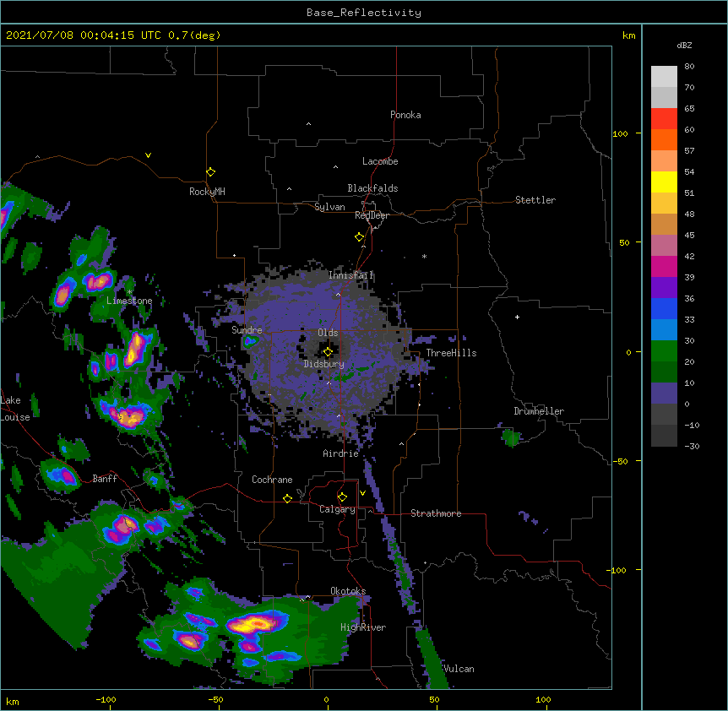
Task: Choose the slate purple swatch below 10
Action: [664, 393]
